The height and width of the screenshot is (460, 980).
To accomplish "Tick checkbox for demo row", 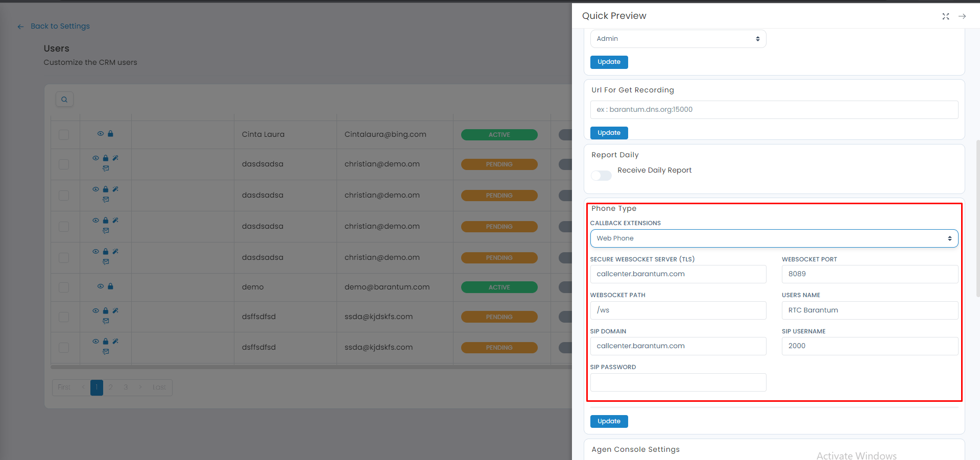I will pos(64,287).
